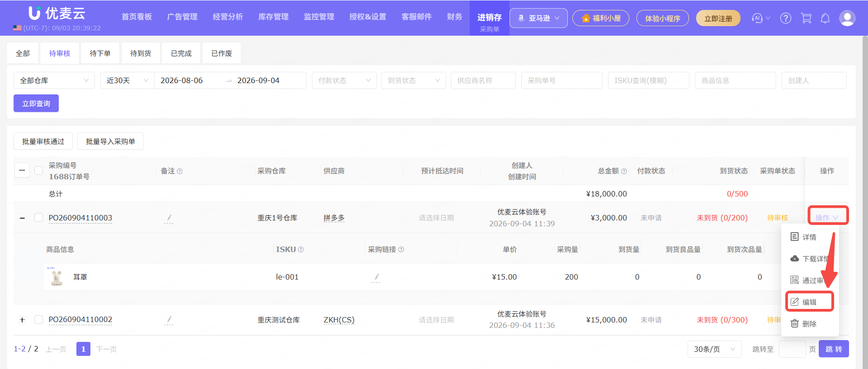Open the 进销存 menu

point(490,18)
